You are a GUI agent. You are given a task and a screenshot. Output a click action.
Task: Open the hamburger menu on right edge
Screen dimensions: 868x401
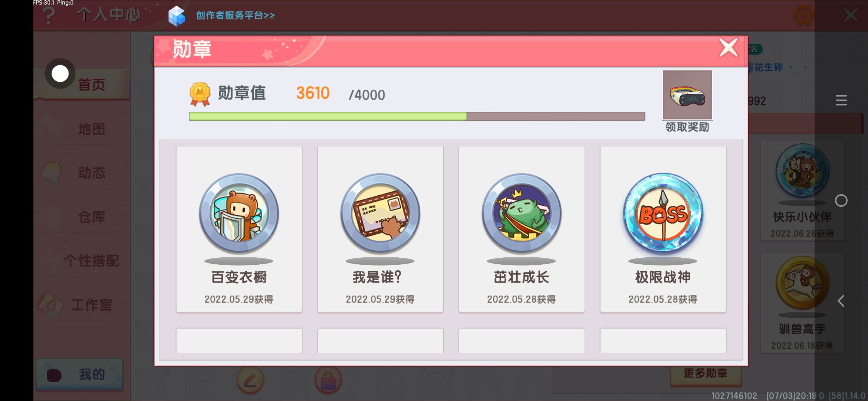(x=841, y=100)
